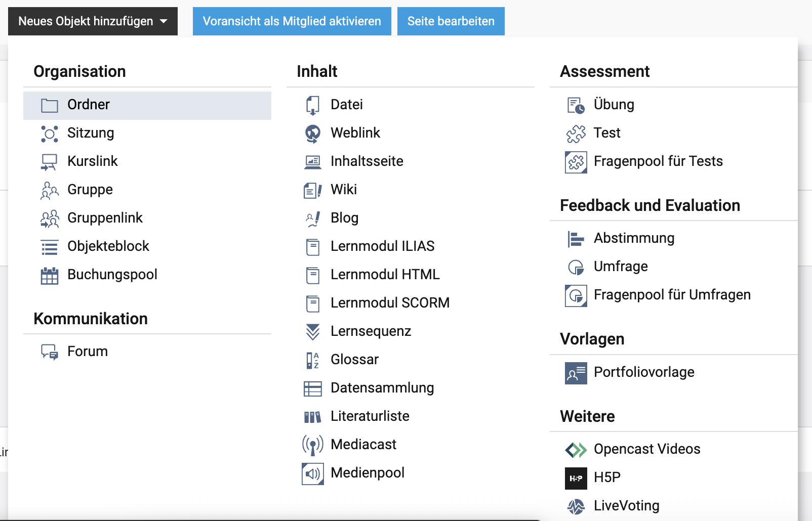Click the H5P logo icon
Viewport: 812px width, 521px height.
pyautogui.click(x=576, y=478)
